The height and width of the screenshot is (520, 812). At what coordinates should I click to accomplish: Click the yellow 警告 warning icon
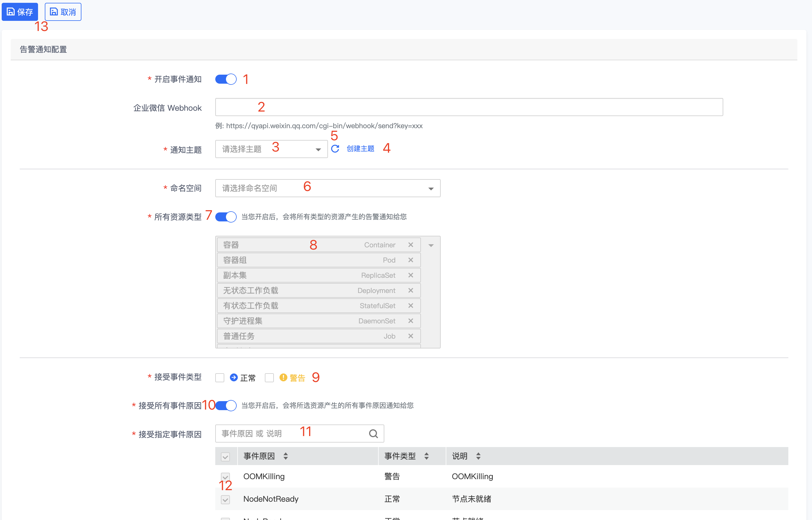[x=283, y=377]
